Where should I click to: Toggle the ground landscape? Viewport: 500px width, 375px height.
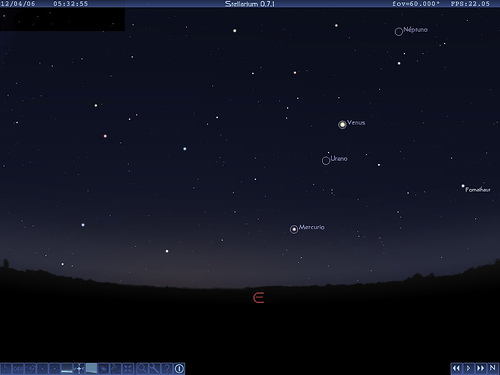(67, 369)
